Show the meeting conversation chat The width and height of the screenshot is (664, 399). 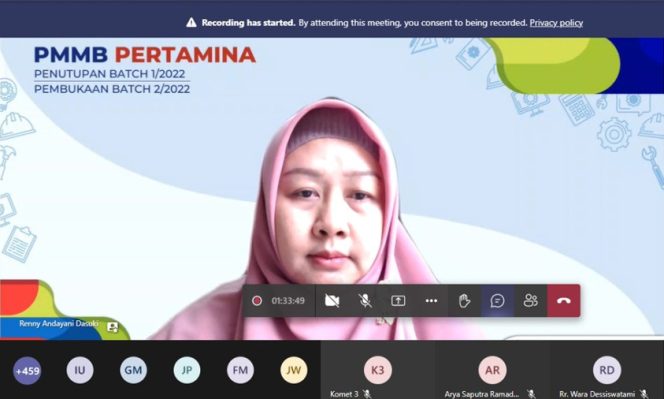click(x=497, y=301)
